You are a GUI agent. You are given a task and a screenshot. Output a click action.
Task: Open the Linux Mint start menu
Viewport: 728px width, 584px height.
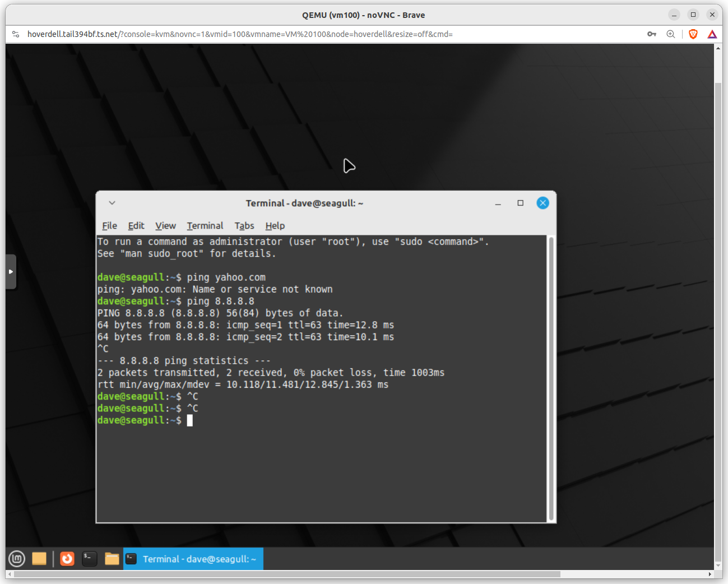click(x=17, y=559)
